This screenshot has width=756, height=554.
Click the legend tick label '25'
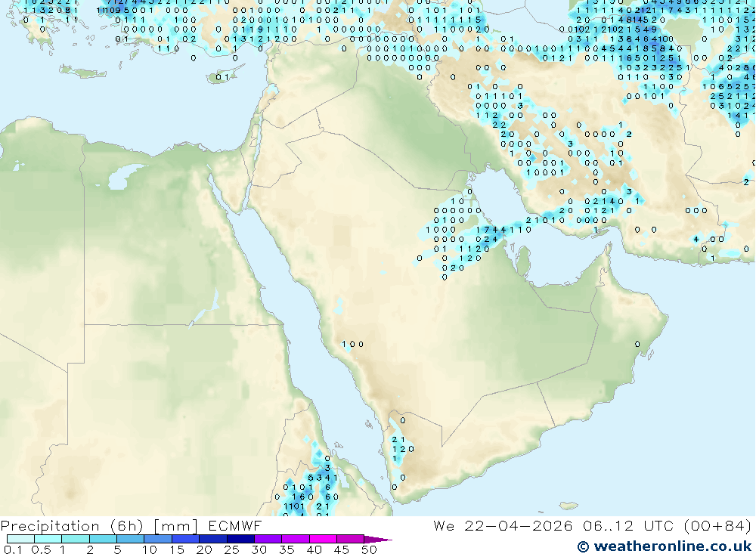click(x=231, y=549)
